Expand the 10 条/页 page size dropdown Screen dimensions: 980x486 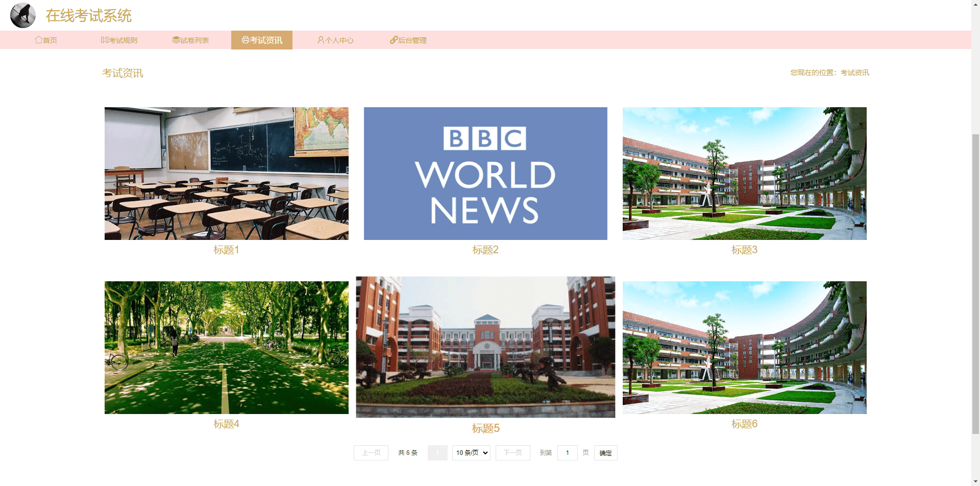[471, 453]
